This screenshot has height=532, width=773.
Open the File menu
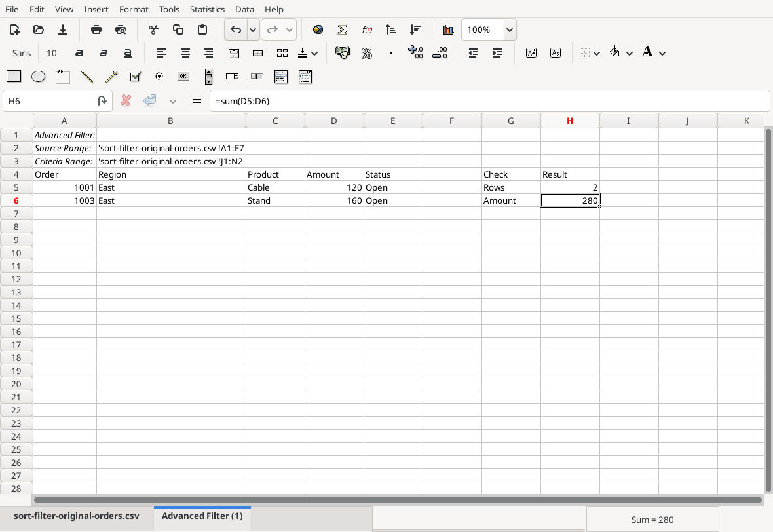[12, 9]
